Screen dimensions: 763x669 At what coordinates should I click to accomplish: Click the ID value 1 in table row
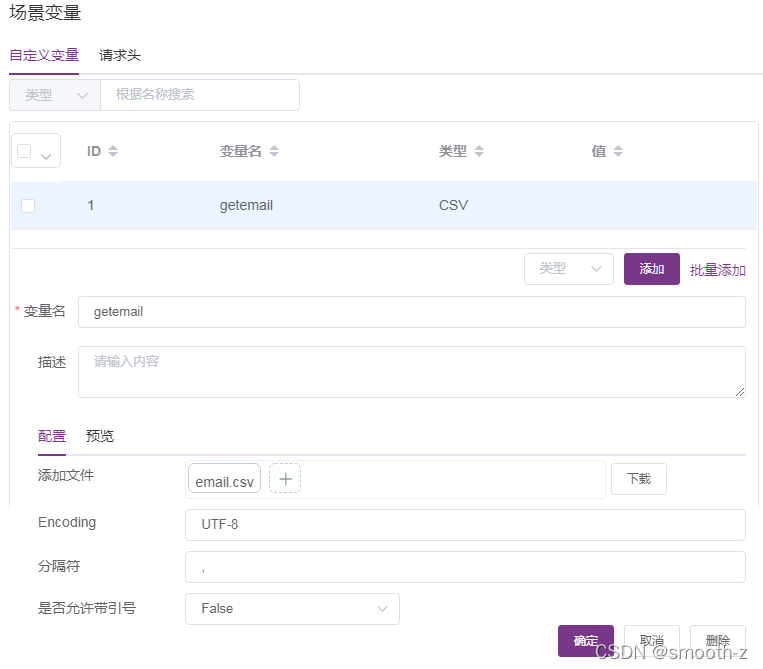[91, 205]
